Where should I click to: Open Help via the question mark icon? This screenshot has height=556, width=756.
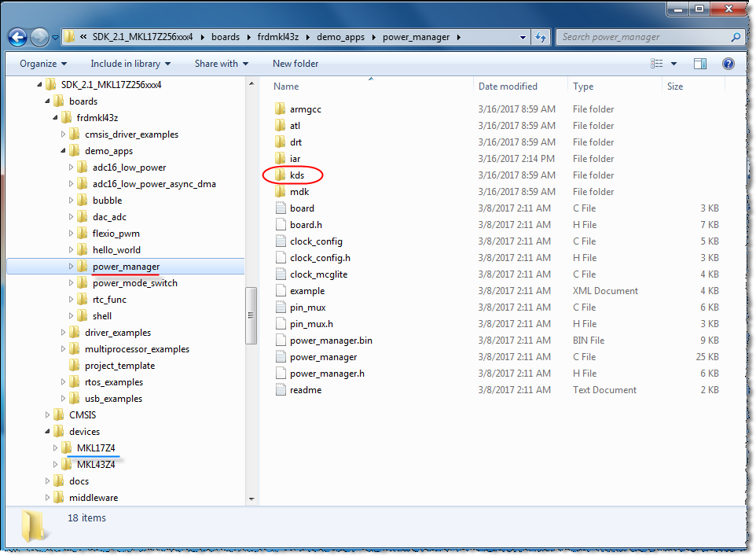pos(728,64)
